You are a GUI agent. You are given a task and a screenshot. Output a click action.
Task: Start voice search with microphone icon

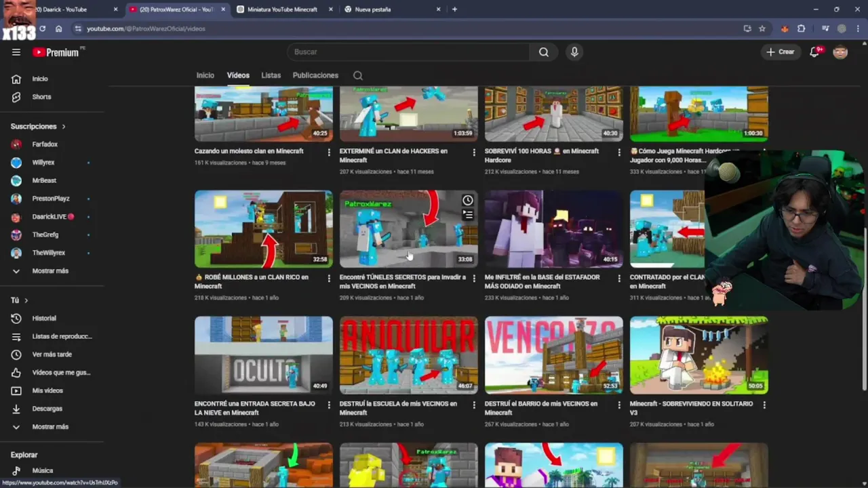(x=574, y=52)
